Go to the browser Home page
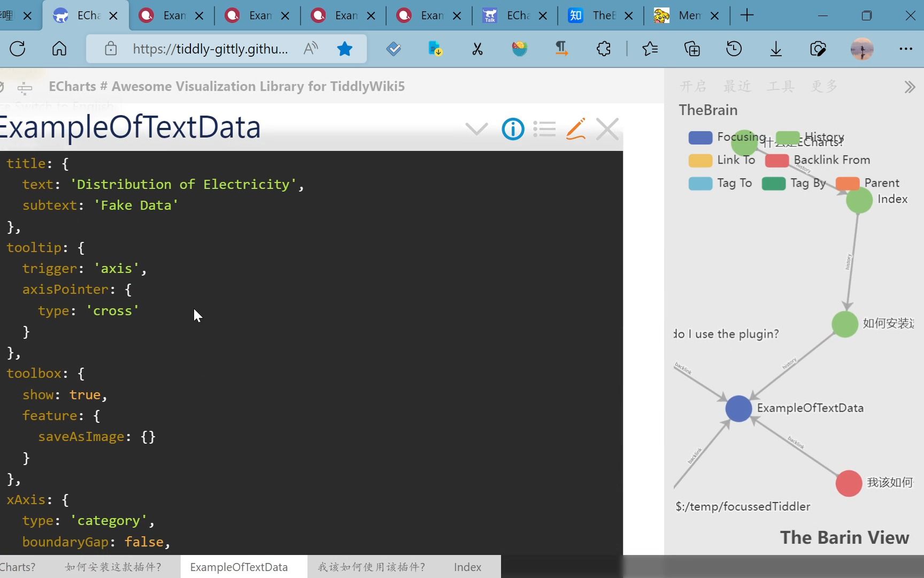This screenshot has height=578, width=924. [x=59, y=49]
